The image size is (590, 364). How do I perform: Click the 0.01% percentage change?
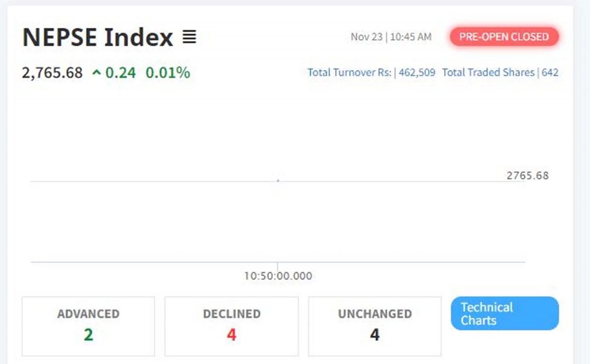click(x=168, y=73)
